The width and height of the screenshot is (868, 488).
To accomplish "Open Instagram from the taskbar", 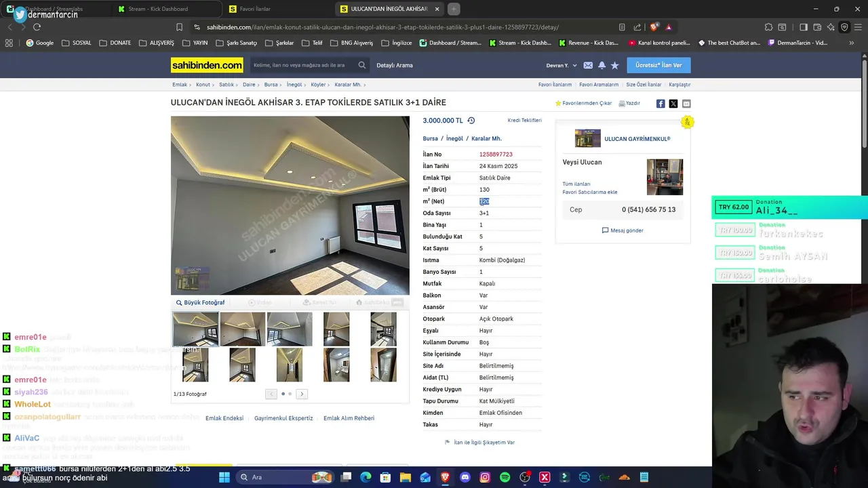I will pos(485,477).
